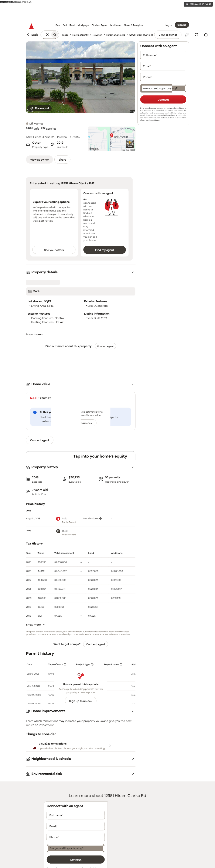Expand Show more under property details
This screenshot has width=215, height=868.
(x=35, y=335)
